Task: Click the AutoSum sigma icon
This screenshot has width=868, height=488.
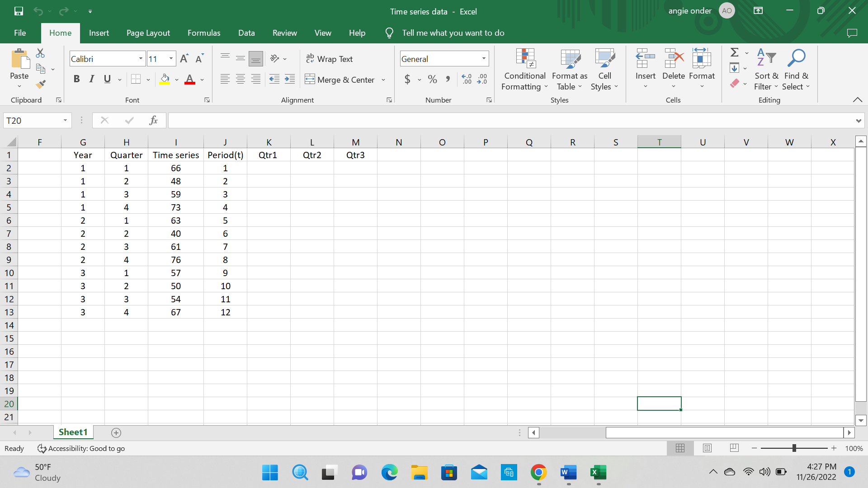Action: click(x=735, y=52)
